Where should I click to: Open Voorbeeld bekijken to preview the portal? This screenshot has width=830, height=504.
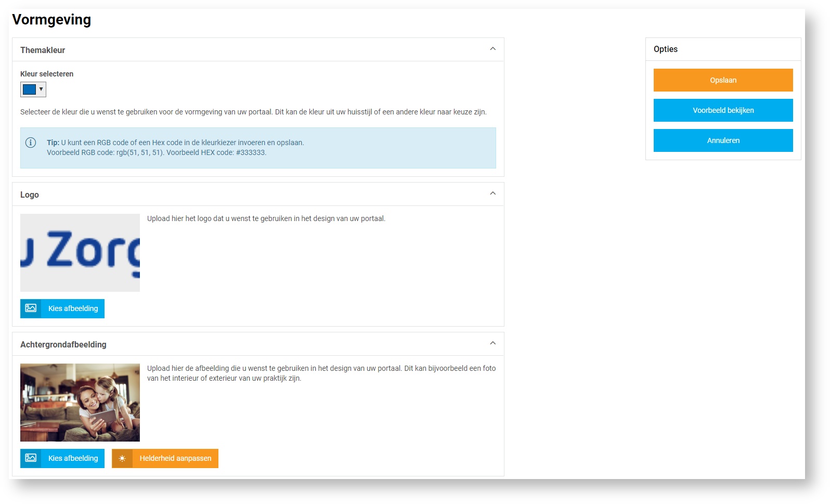(723, 110)
